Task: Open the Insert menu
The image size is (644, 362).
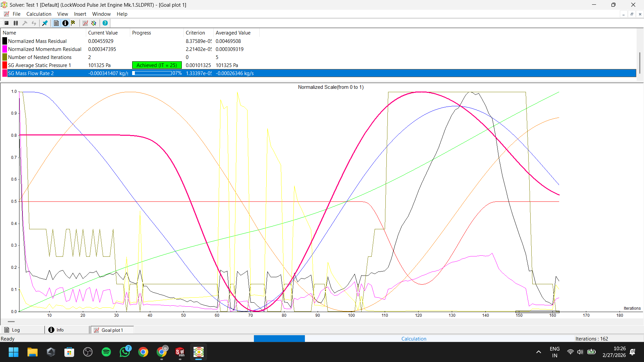Action: tap(80, 14)
